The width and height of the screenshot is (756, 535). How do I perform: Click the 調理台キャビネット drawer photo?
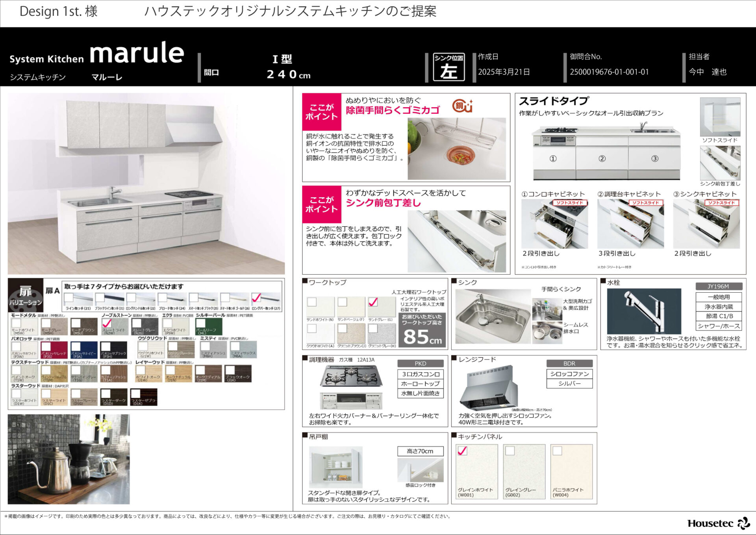coord(630,224)
